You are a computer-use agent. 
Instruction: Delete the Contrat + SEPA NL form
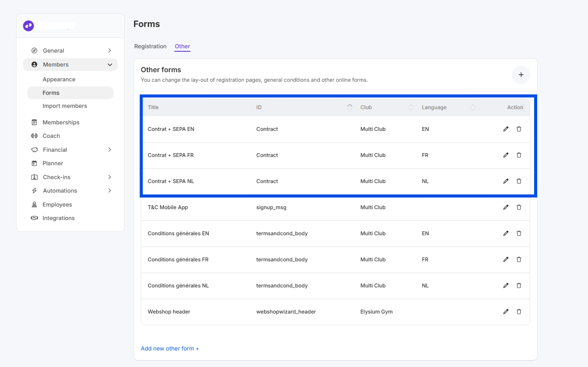tap(519, 181)
